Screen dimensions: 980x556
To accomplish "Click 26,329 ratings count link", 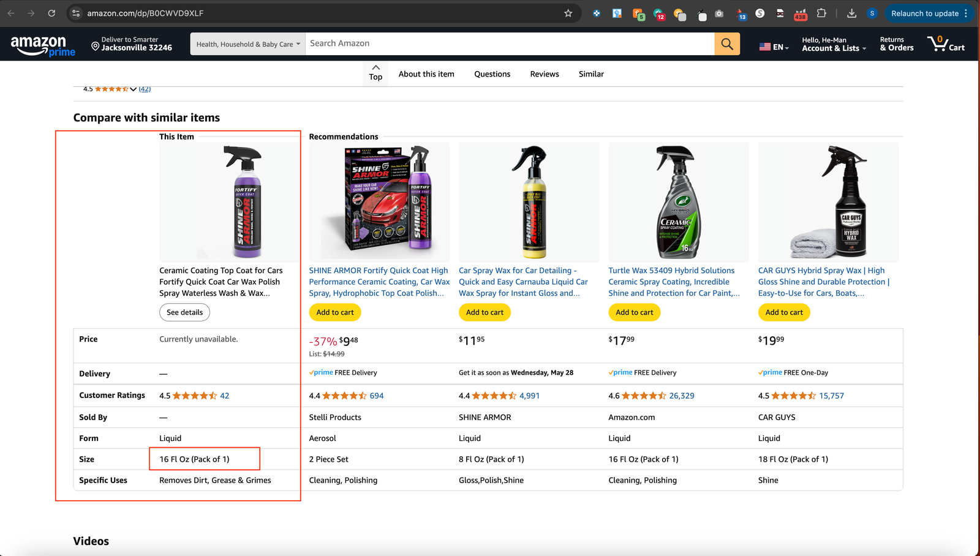I will [x=682, y=396].
